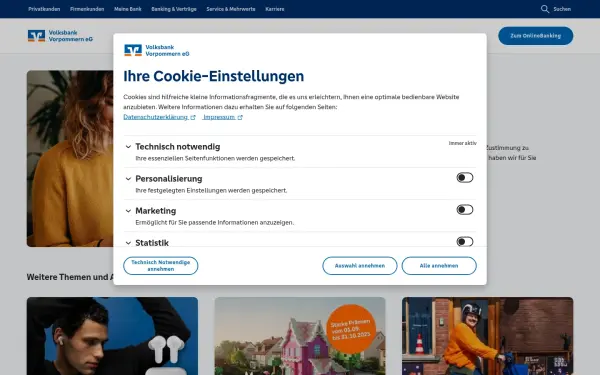
Task: Open the Privatkunden menu
Action: click(x=44, y=9)
